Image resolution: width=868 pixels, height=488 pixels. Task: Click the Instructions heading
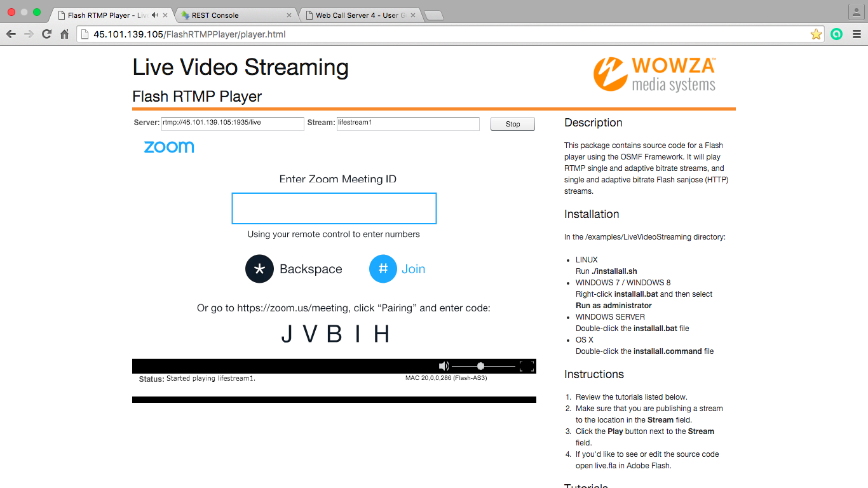click(594, 374)
